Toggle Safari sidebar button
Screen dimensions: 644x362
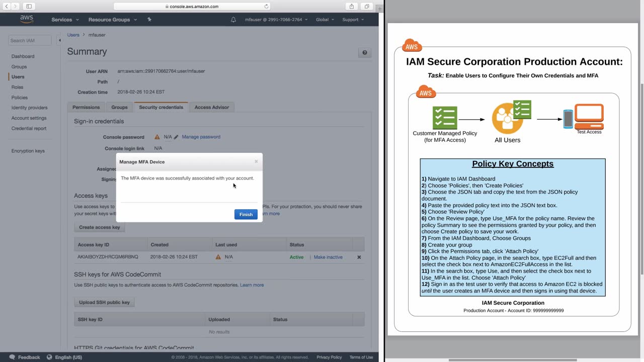(29, 7)
